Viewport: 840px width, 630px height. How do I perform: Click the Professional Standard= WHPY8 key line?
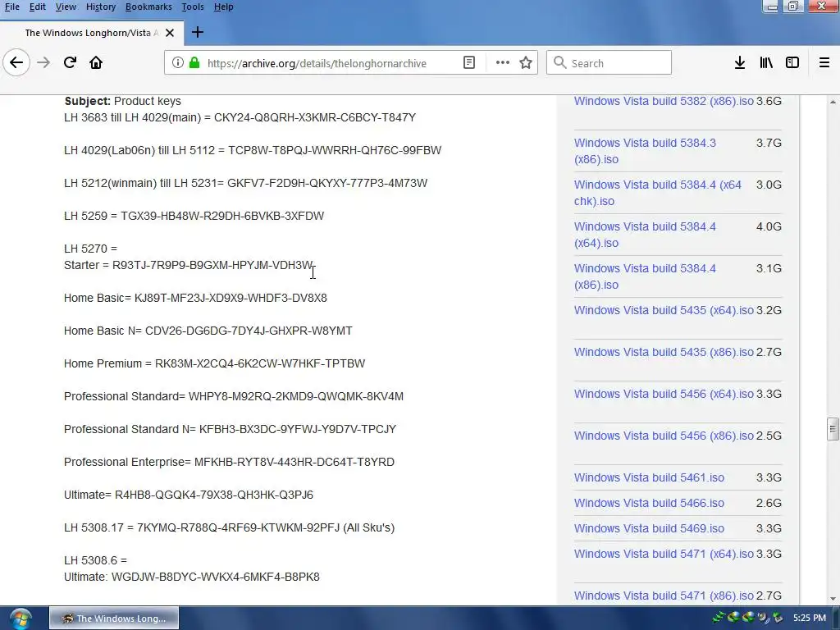coord(234,396)
